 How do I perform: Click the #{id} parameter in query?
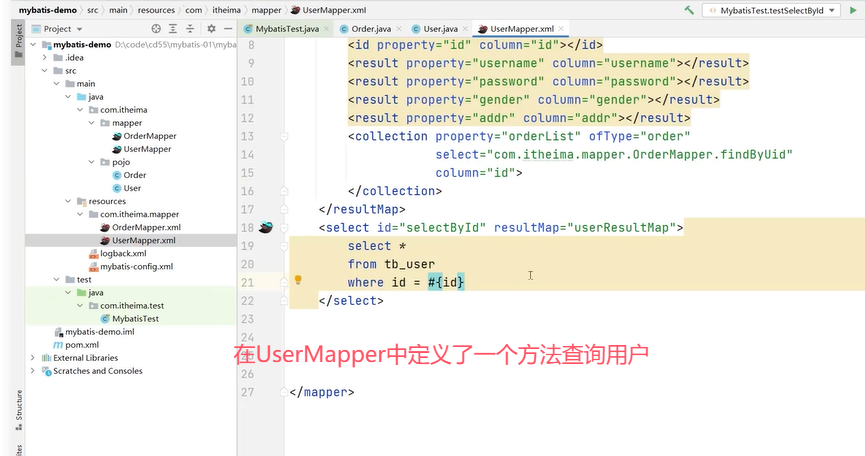pos(446,282)
